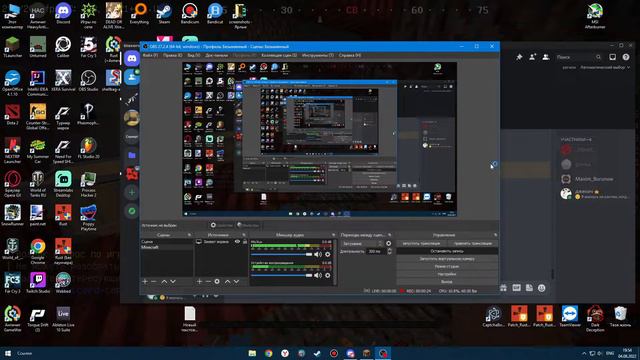Add a new source with plus
Image resolution: width=640 pixels, height=360 pixels.
click(x=199, y=282)
